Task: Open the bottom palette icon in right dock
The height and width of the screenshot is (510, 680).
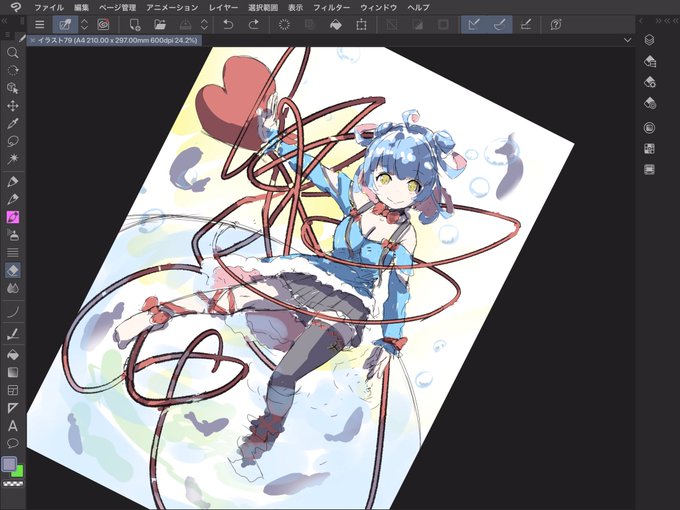Action: pos(649,170)
